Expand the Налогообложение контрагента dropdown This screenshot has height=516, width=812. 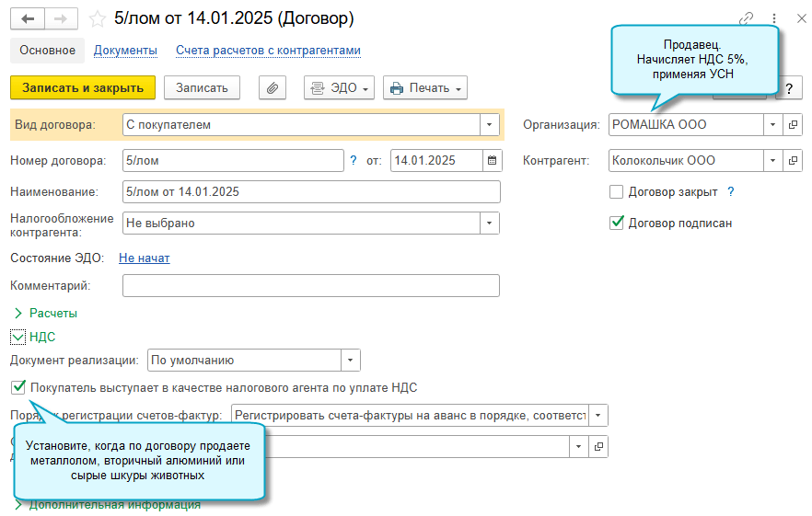489,223
